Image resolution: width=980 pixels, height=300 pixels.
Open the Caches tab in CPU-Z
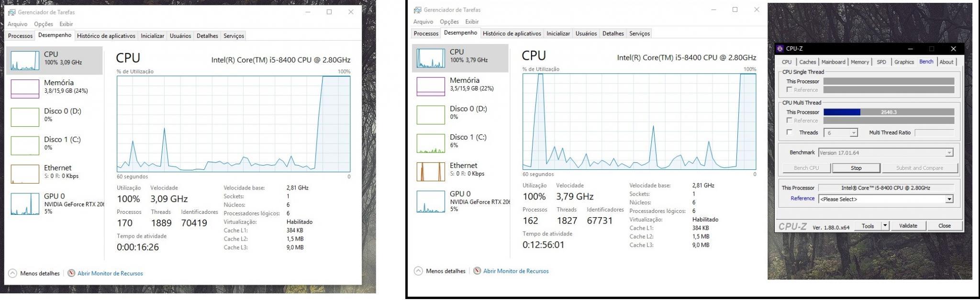coord(807,62)
